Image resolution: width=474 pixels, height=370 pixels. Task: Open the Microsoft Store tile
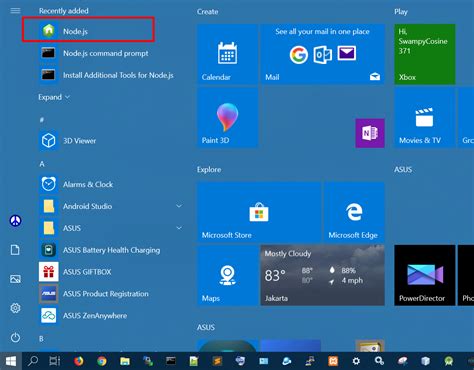click(259, 212)
